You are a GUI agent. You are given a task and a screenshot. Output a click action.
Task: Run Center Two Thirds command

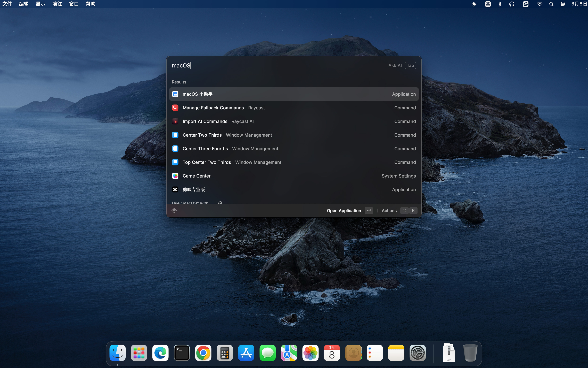(x=294, y=135)
